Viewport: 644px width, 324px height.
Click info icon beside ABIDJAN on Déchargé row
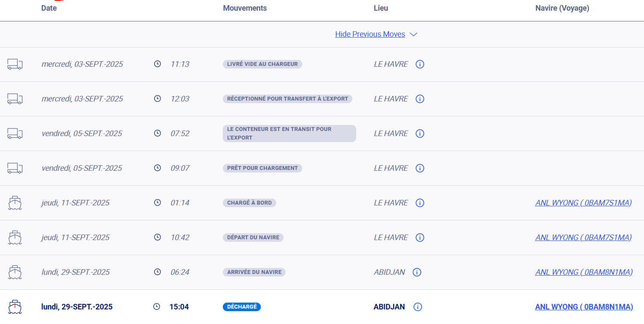[x=418, y=307]
